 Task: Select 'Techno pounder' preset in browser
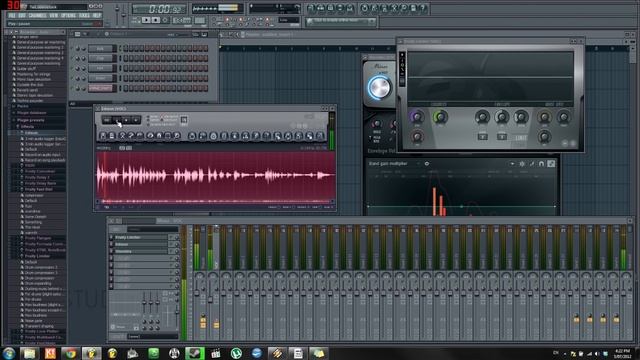pyautogui.click(x=30, y=100)
